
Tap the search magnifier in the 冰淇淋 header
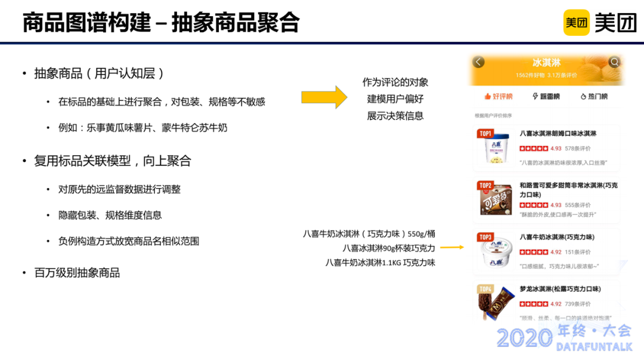(614, 61)
